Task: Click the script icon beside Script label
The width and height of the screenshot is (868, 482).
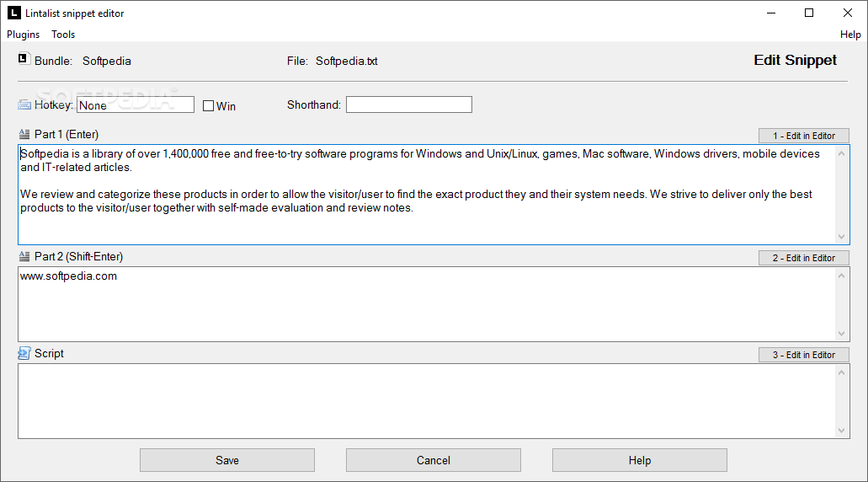Action: [24, 353]
